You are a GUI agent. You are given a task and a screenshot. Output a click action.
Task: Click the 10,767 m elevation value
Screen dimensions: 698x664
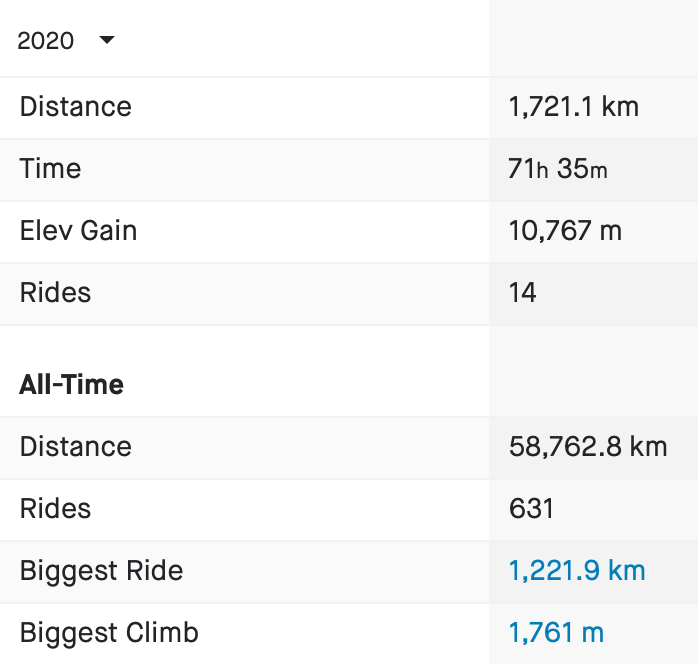565,231
